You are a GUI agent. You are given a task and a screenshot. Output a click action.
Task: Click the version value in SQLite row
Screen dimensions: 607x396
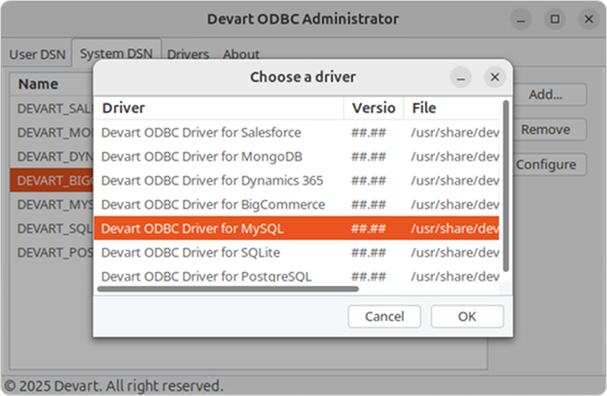click(x=369, y=253)
